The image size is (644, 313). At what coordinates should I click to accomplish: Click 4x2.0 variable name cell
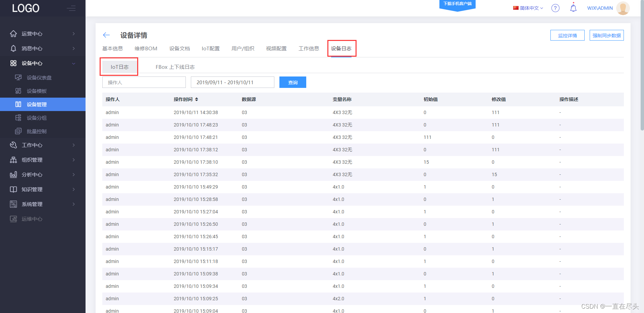338,299
